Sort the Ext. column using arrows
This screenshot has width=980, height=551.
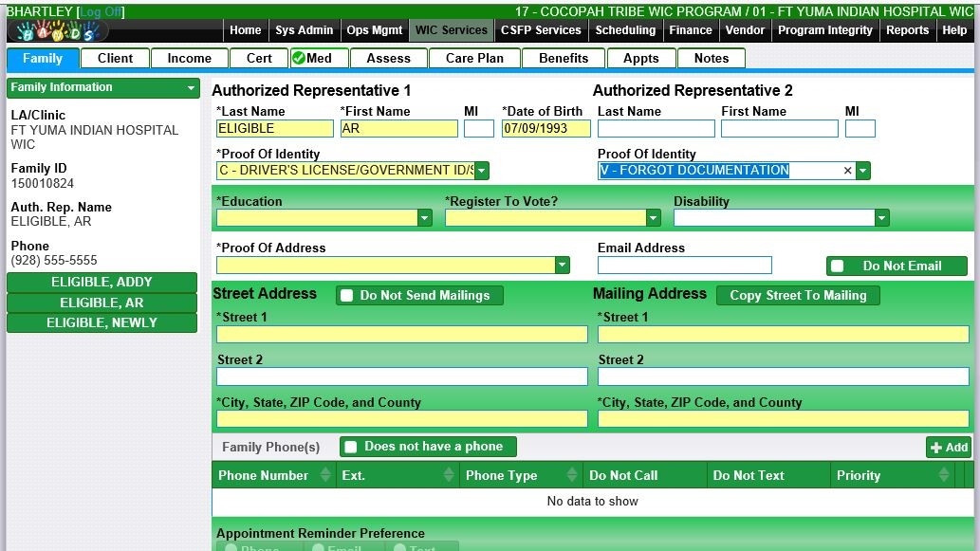449,475
